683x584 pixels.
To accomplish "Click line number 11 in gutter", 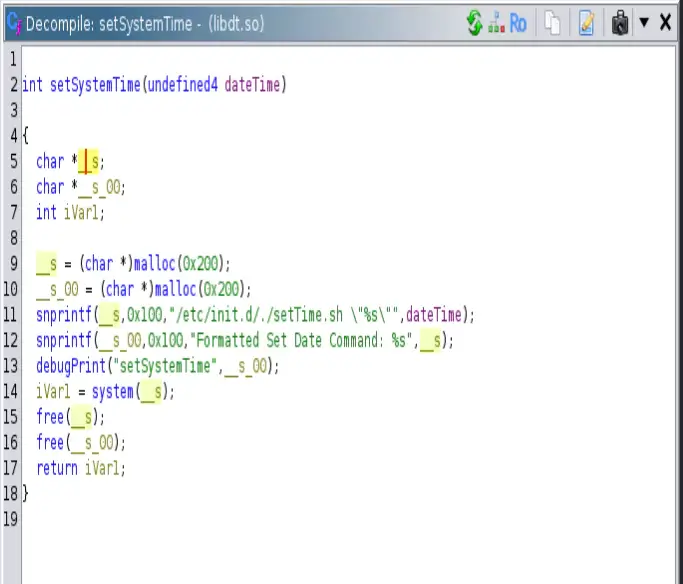I will pyautogui.click(x=10, y=315).
